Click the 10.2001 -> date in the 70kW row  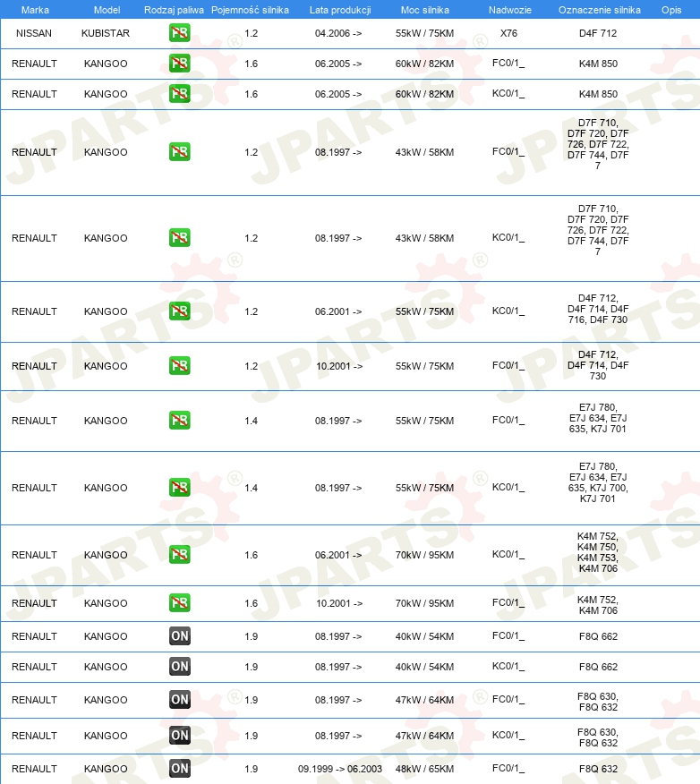pos(339,603)
